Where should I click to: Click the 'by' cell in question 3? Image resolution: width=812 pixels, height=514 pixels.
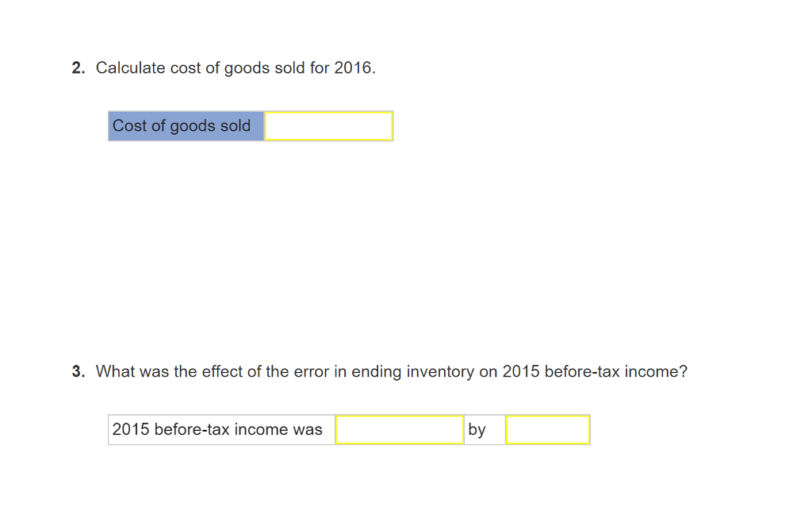tap(484, 429)
